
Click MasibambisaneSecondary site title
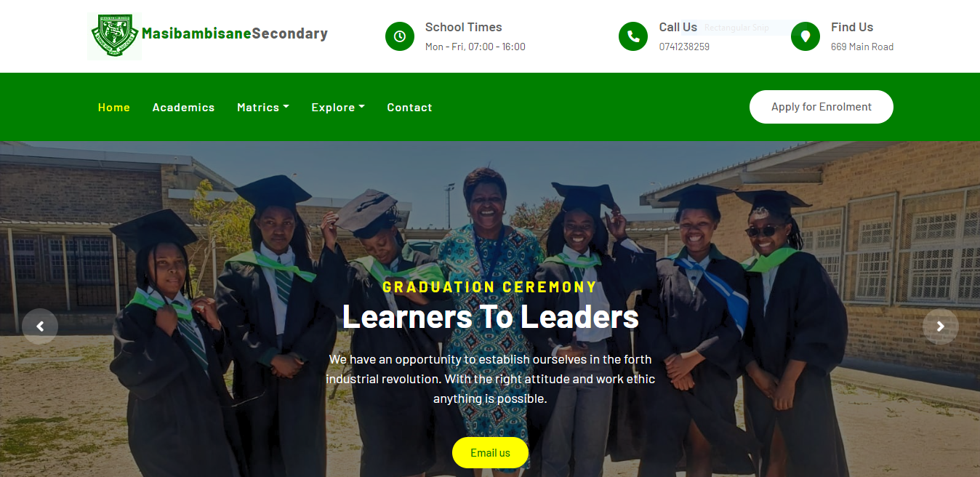(x=235, y=33)
